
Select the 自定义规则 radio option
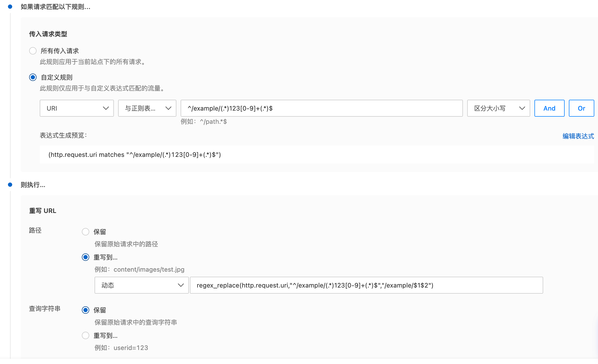tap(33, 77)
